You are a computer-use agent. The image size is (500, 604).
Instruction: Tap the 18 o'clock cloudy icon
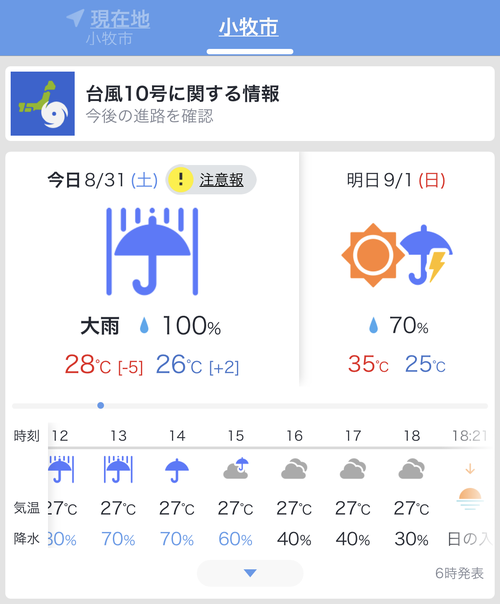[x=411, y=469]
